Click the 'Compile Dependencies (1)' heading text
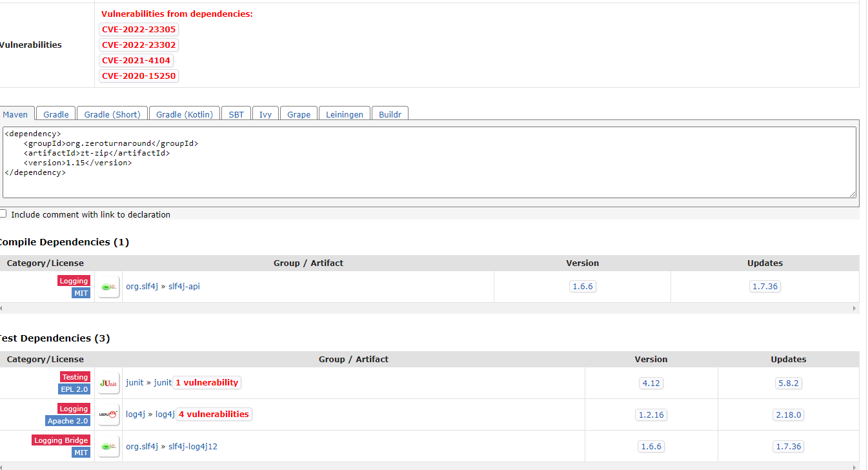This screenshot has width=868, height=470. 63,242
